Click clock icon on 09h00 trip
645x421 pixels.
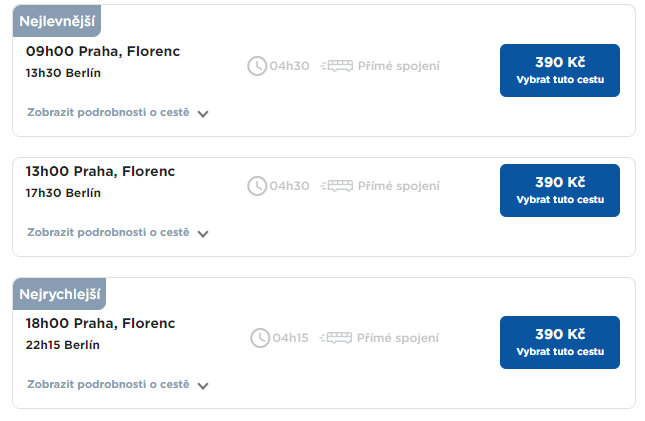[x=257, y=66]
